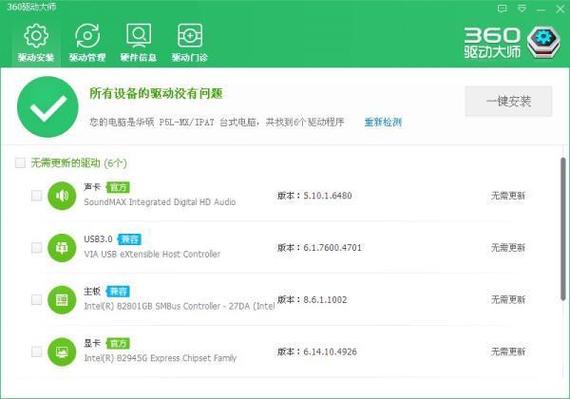The height and width of the screenshot is (399, 570).
Task: Click the USB3.0 device icon
Action: [62, 248]
